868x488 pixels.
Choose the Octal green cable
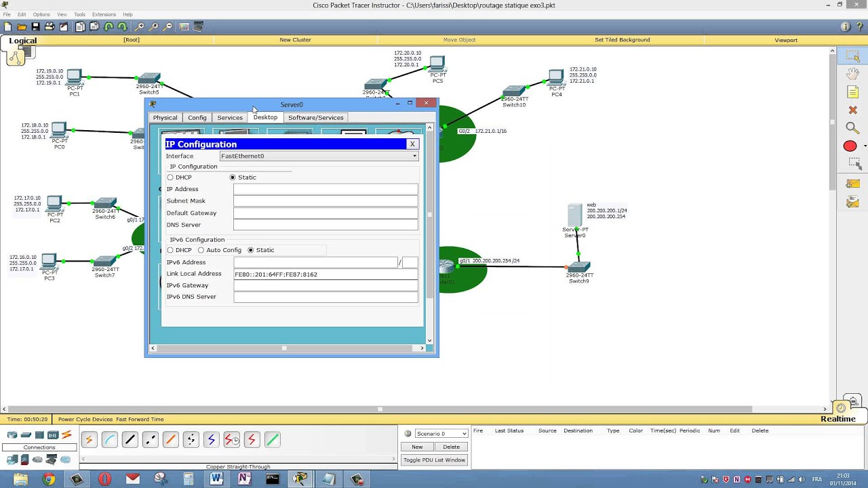[272, 440]
